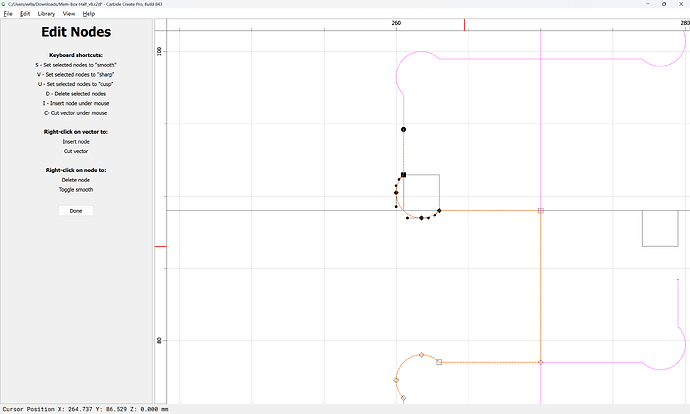Click the 'I - Insert node under mouse' line

76,103
